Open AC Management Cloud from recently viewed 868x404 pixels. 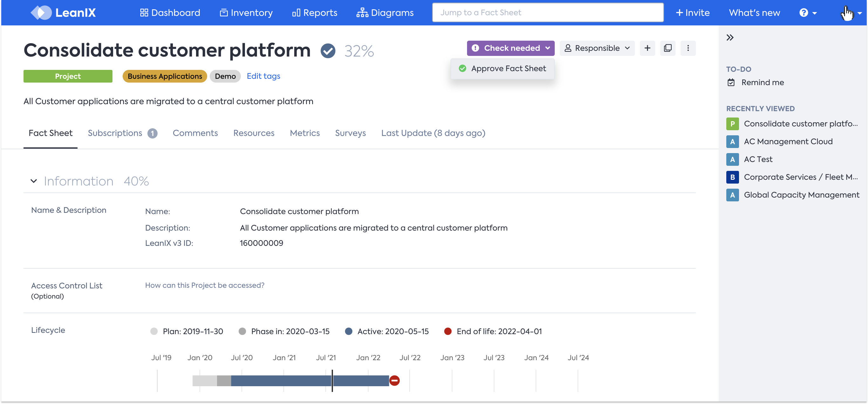click(x=788, y=142)
